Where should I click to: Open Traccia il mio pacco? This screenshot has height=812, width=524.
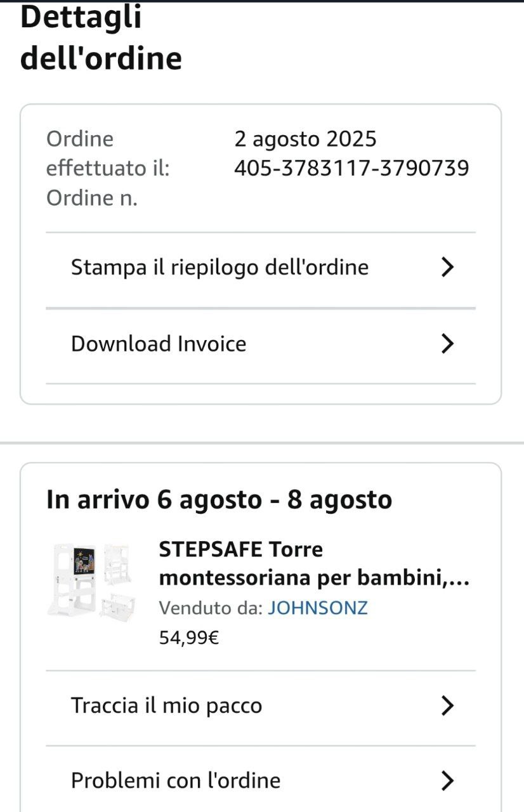(166, 705)
